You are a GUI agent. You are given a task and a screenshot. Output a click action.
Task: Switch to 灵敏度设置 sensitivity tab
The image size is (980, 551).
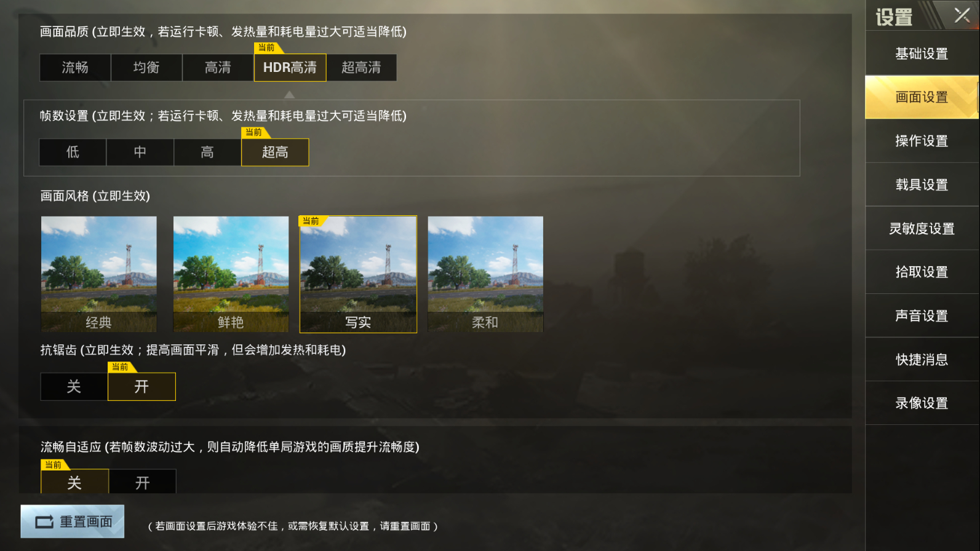coord(922,229)
